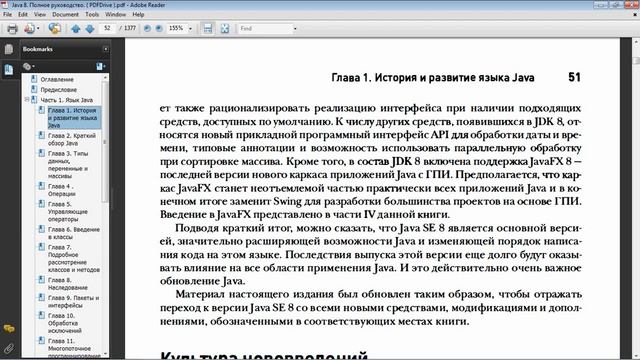
Task: Go to next page with down arrow
Action: click(90, 29)
